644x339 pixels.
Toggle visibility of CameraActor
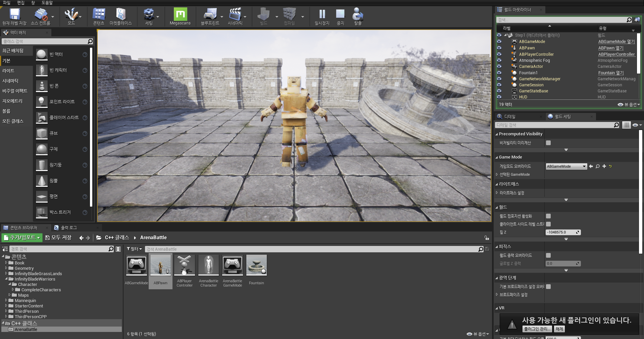coord(499,67)
